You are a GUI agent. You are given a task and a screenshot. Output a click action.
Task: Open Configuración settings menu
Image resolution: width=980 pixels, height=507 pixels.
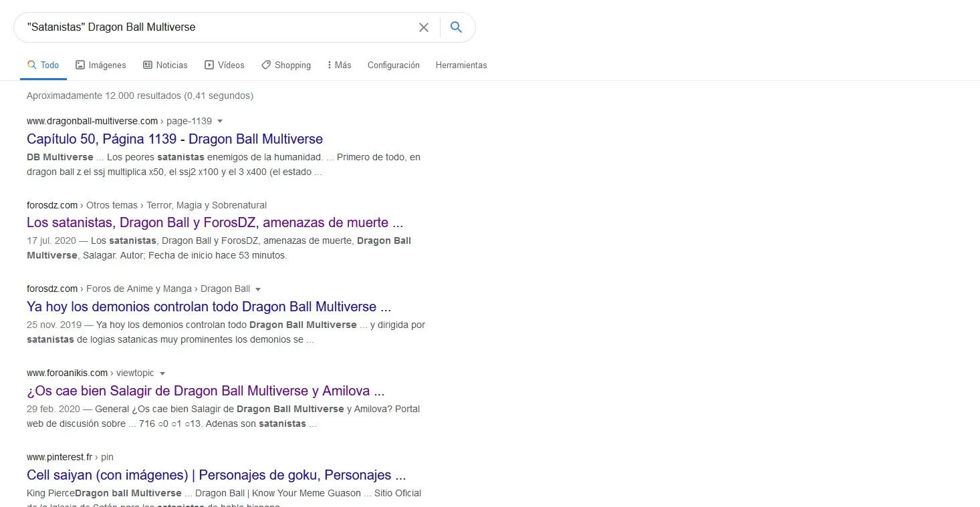point(394,65)
